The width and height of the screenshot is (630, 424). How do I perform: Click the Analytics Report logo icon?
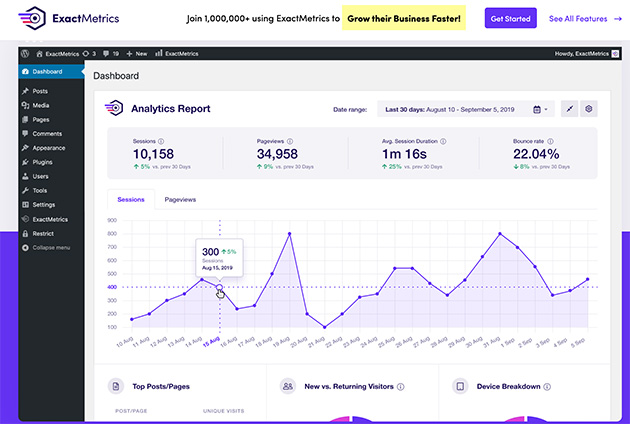pyautogui.click(x=114, y=108)
